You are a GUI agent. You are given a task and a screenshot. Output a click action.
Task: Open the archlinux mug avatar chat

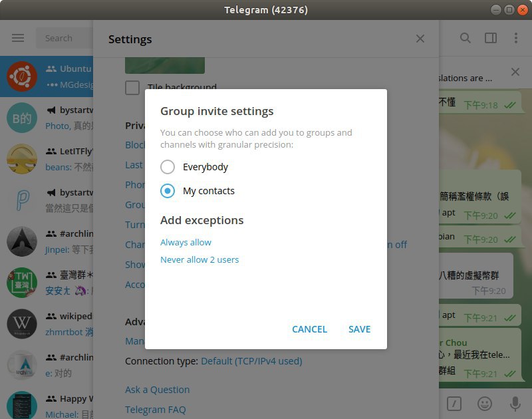tap(22, 365)
